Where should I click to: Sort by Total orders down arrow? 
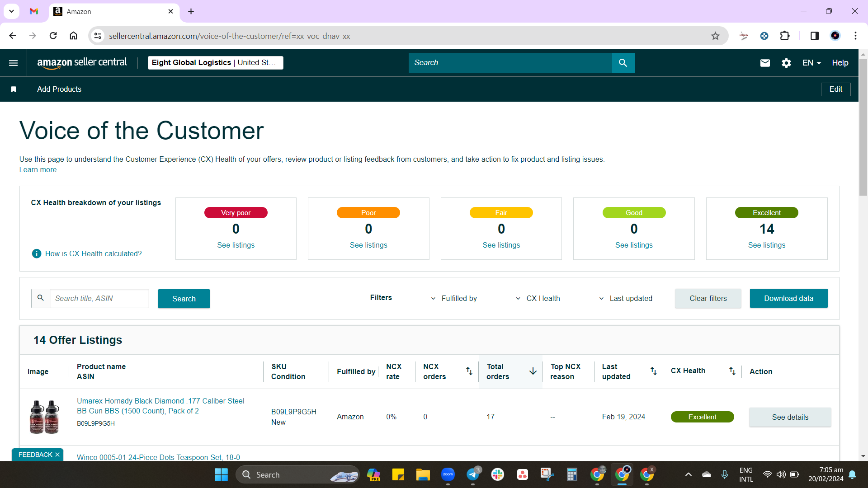pos(533,371)
